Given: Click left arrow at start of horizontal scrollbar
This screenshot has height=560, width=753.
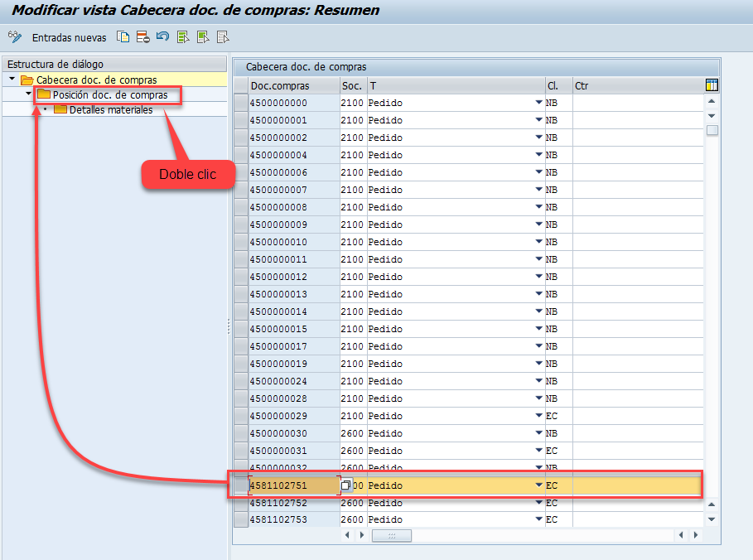Looking at the screenshot, I should [x=347, y=535].
